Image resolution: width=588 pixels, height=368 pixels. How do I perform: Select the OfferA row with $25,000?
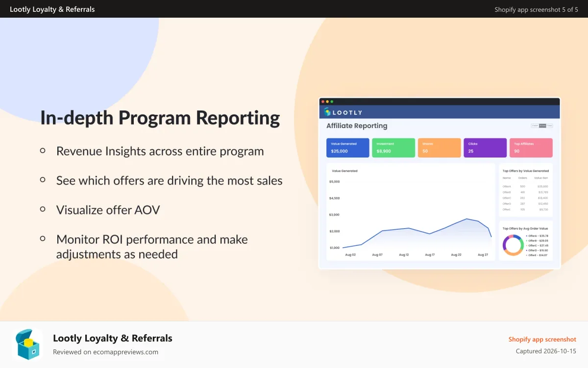[x=525, y=186]
